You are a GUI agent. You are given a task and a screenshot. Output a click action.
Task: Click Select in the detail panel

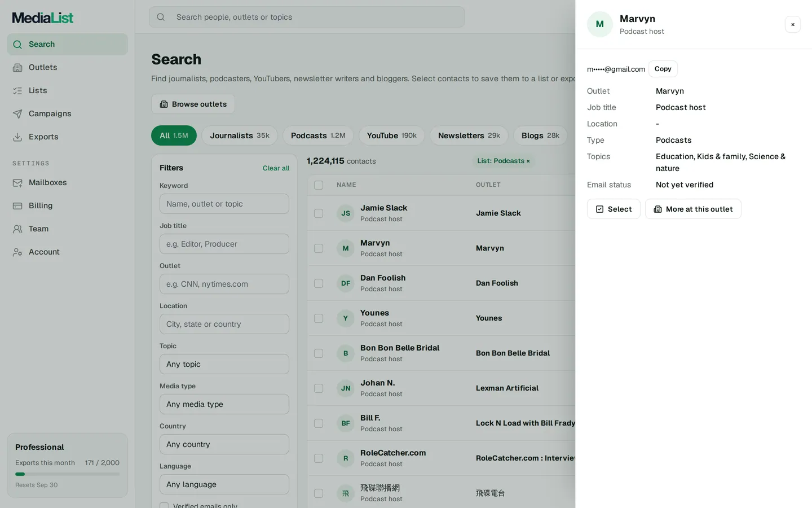coord(614,209)
